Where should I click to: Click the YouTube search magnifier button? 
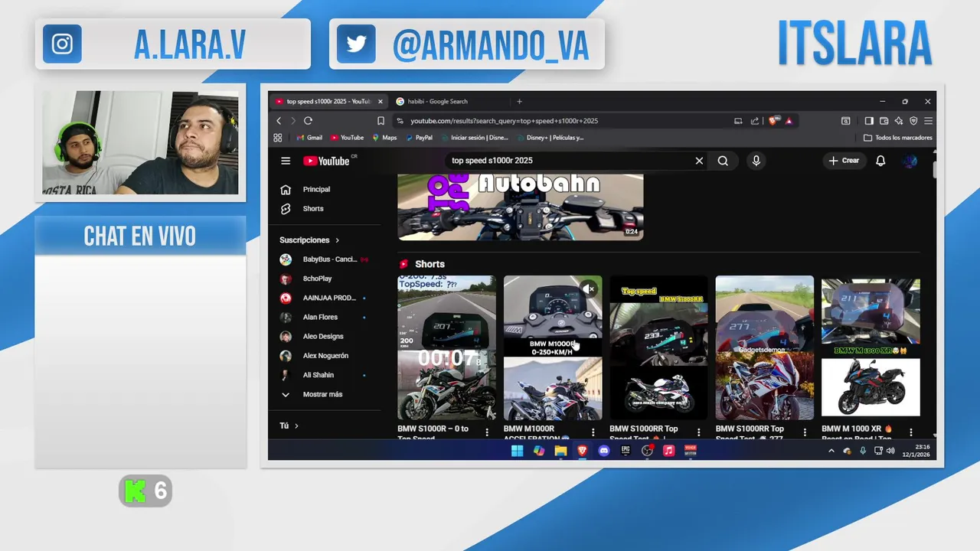[x=723, y=161]
